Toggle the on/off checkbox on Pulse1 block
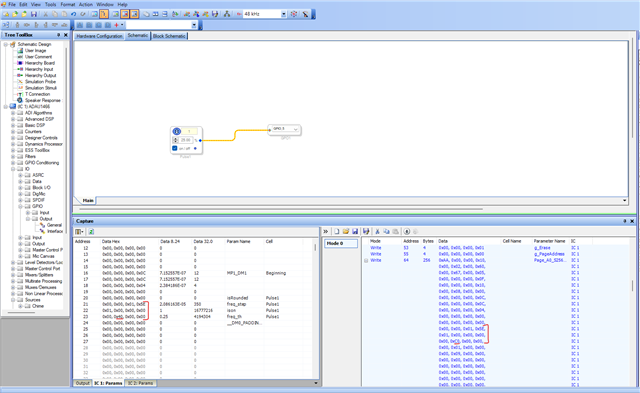This screenshot has width=640, height=393. tap(175, 149)
